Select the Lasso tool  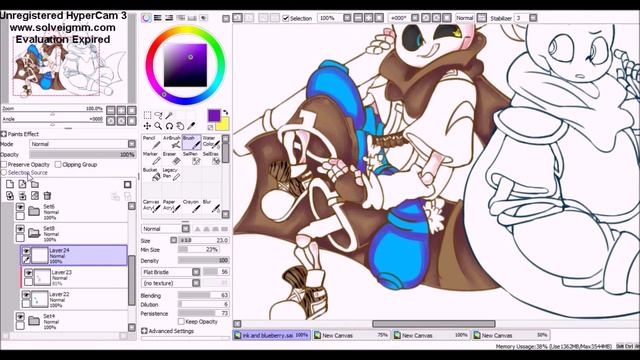pos(158,115)
